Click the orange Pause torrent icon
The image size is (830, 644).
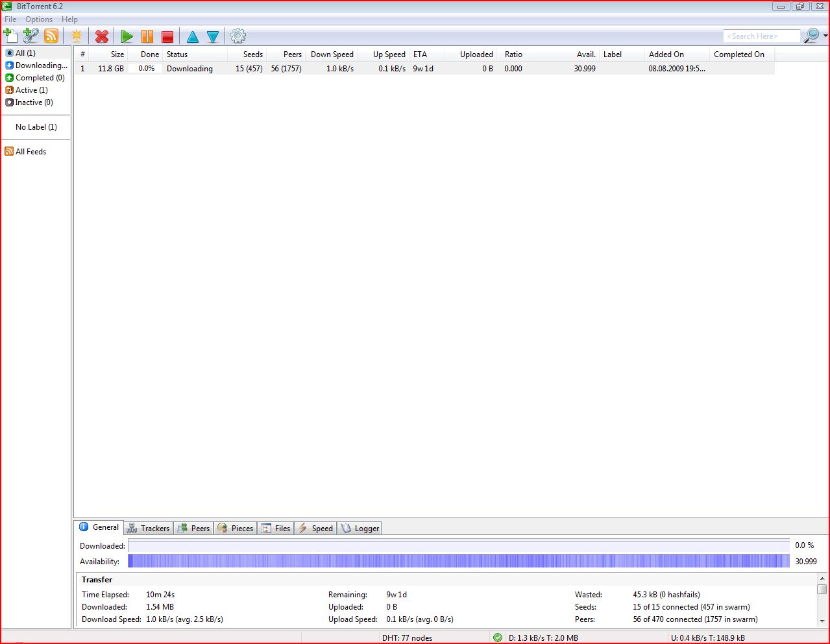147,36
